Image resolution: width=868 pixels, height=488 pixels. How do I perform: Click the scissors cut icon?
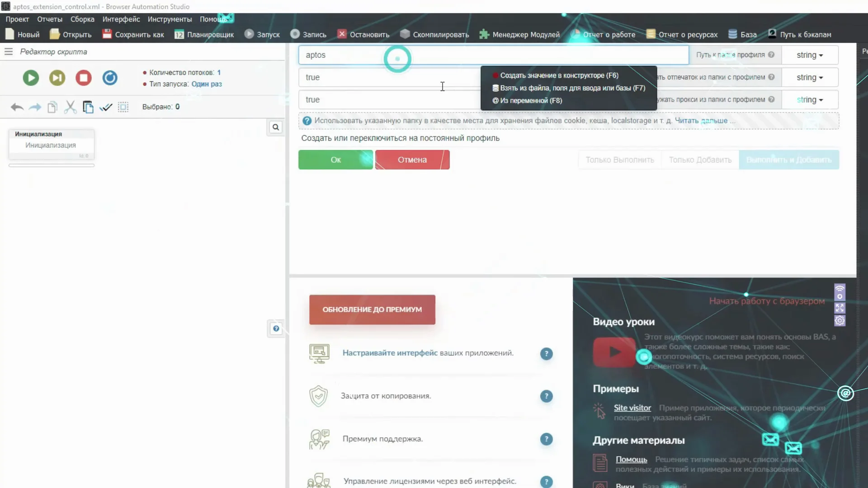tap(70, 107)
